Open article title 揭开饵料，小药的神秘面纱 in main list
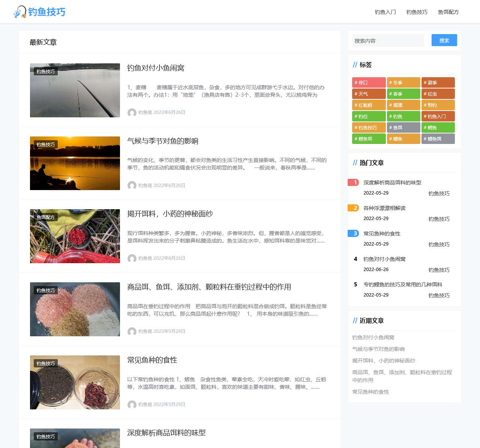This screenshot has width=480, height=448. click(x=170, y=214)
